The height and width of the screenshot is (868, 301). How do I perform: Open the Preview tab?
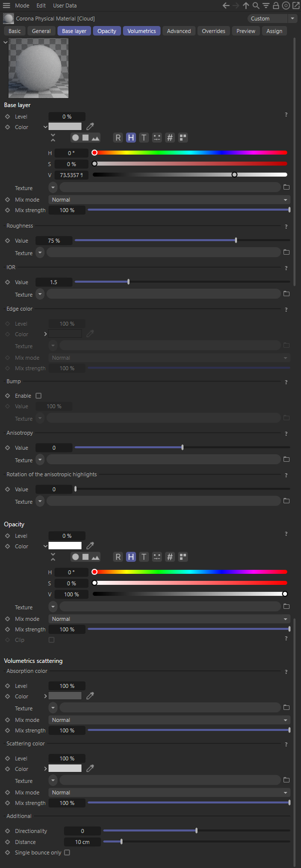tap(246, 31)
